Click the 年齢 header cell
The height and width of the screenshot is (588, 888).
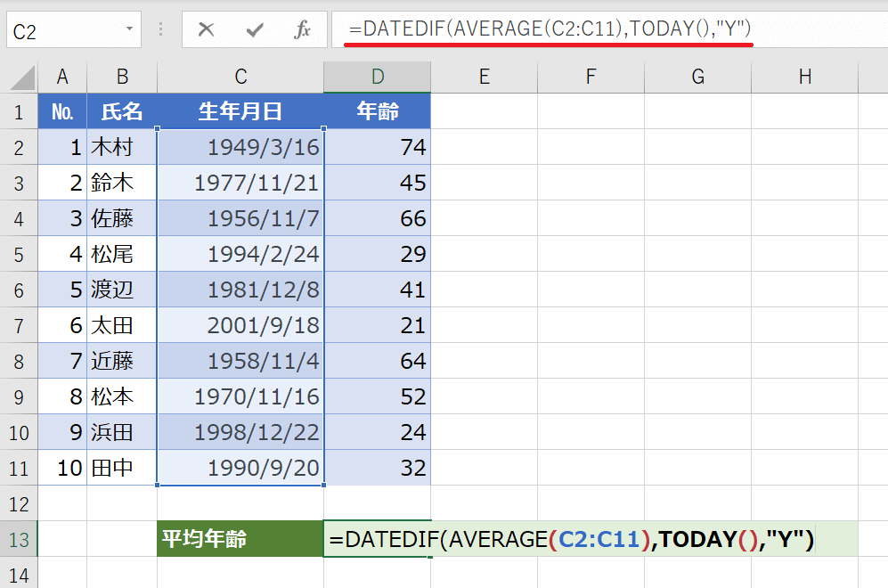377,111
